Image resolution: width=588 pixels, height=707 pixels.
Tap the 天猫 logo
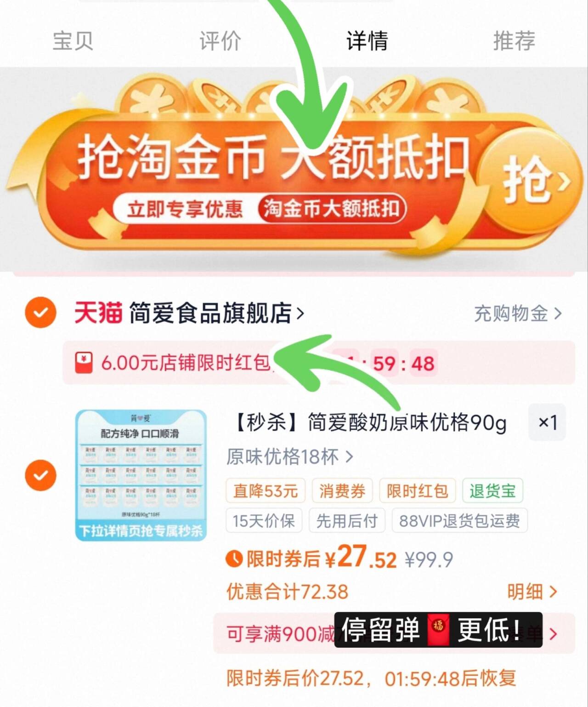(98, 313)
